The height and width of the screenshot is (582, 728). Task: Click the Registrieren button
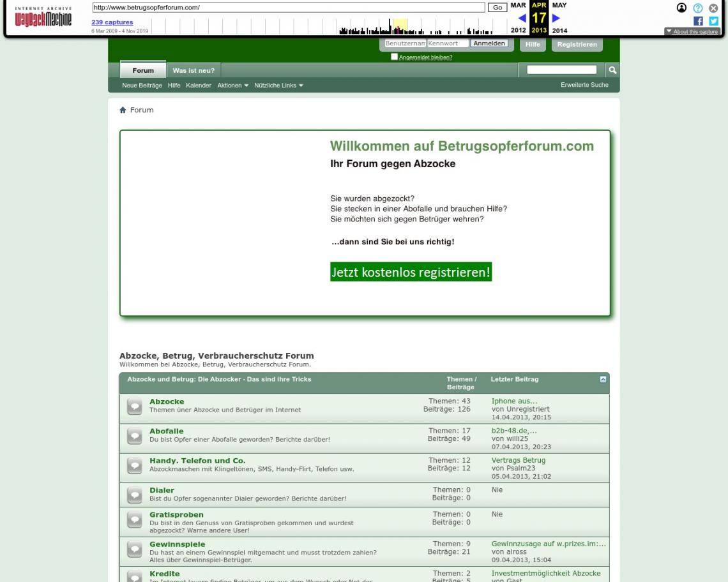pos(577,45)
